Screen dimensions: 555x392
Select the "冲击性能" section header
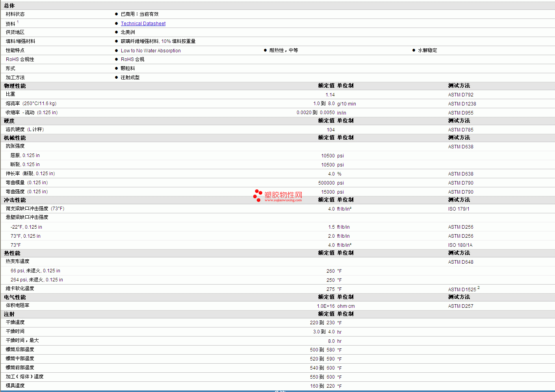15,200
